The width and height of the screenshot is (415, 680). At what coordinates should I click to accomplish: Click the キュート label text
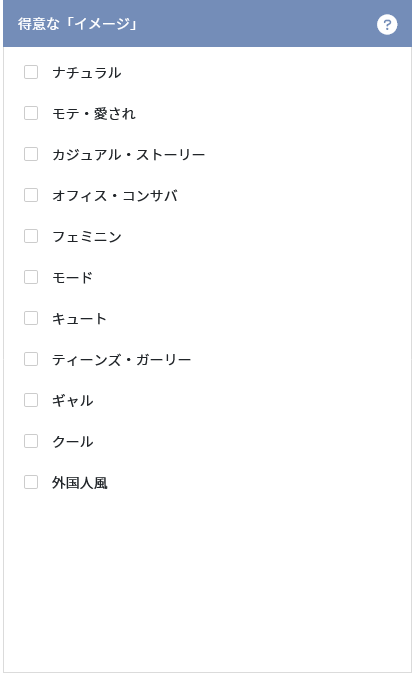(x=79, y=318)
